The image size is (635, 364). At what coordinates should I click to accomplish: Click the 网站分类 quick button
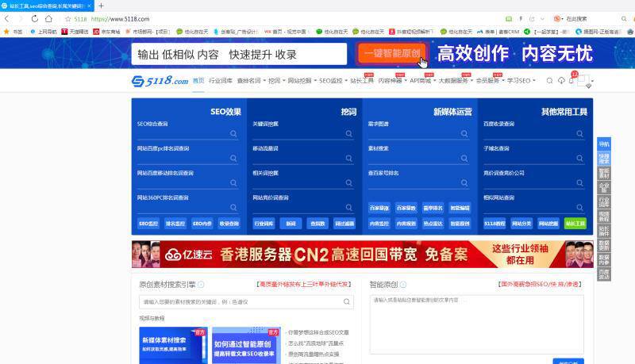[521, 224]
